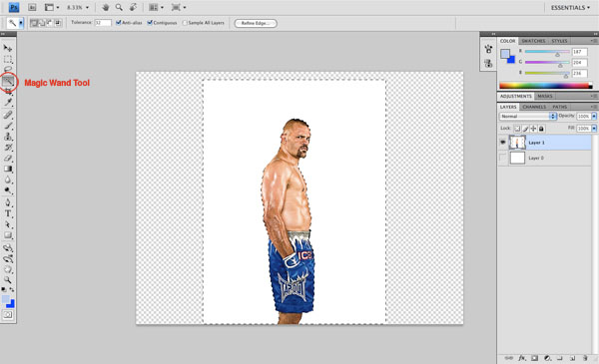The height and width of the screenshot is (364, 599).
Task: Create new adjustment layer icon
Action: click(547, 358)
